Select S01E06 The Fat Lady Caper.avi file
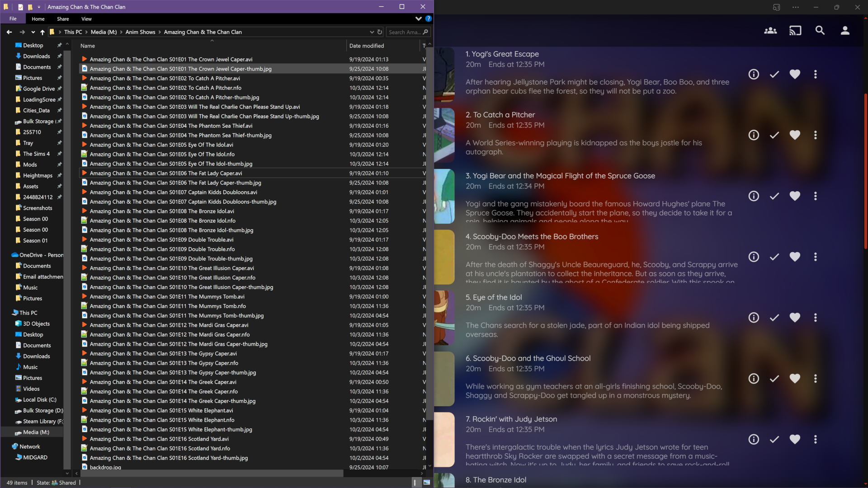The height and width of the screenshot is (488, 868). click(165, 173)
